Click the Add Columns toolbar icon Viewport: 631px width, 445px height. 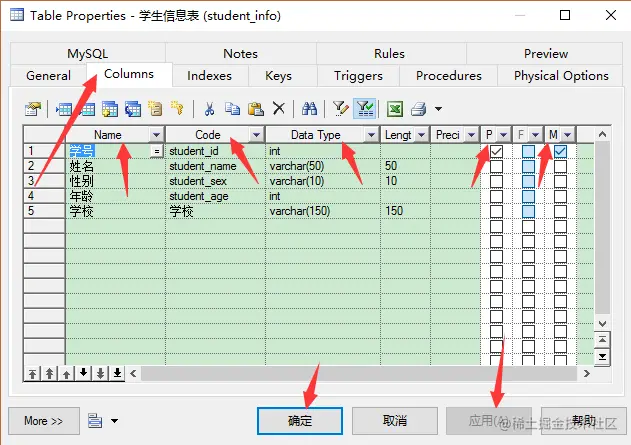tap(110, 109)
